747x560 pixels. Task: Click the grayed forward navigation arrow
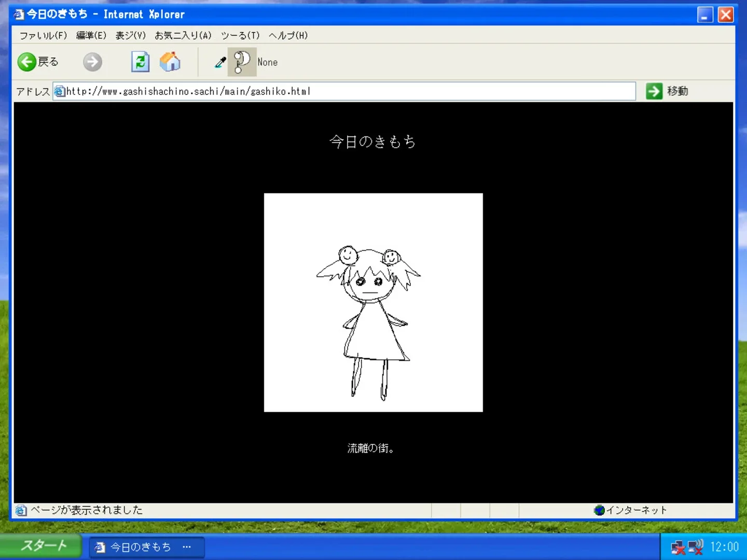(x=92, y=62)
